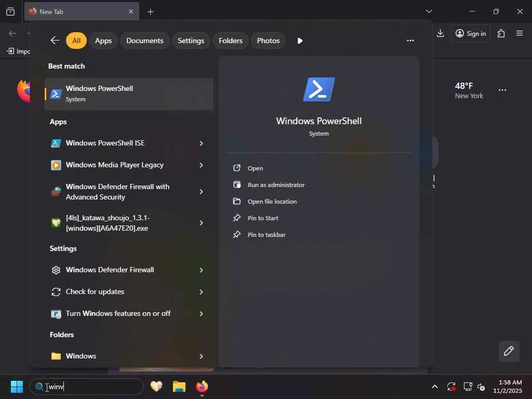Open search panel more options ellipsis
Image resolution: width=532 pixels, height=399 pixels.
410,41
